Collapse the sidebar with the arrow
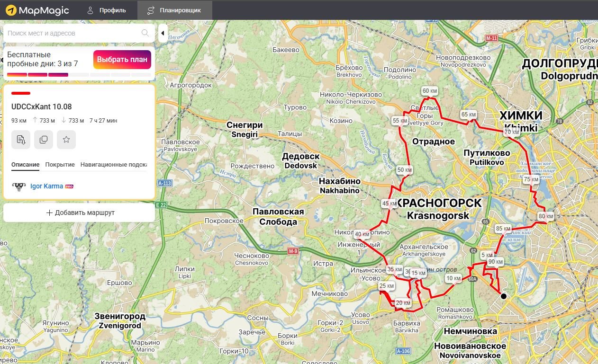The width and height of the screenshot is (598, 364). (x=163, y=33)
